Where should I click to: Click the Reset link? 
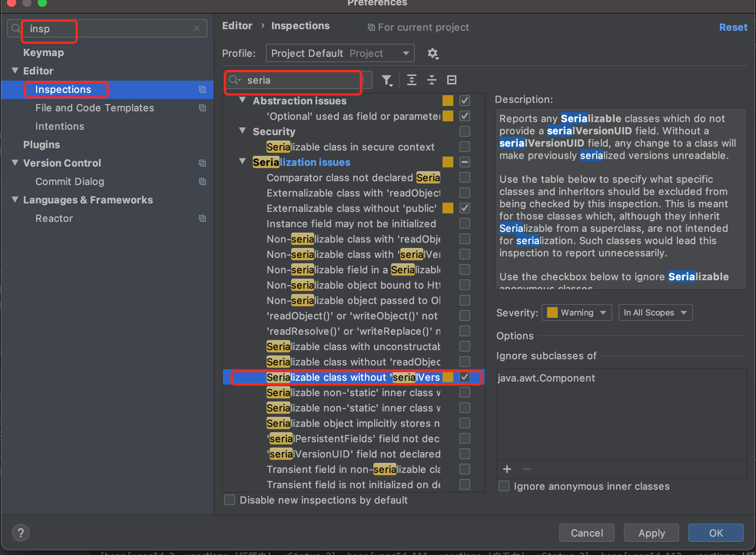coord(733,27)
